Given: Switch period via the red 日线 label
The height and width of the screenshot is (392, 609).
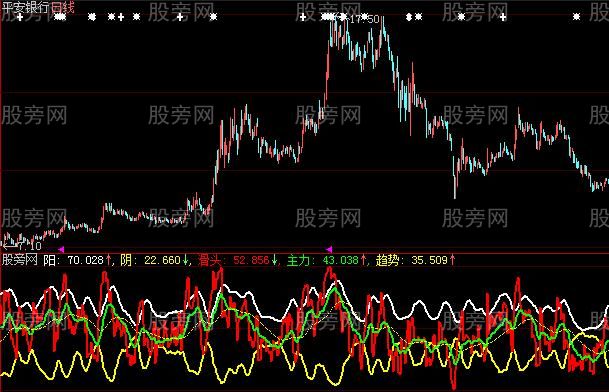Looking at the screenshot, I should click(x=62, y=7).
